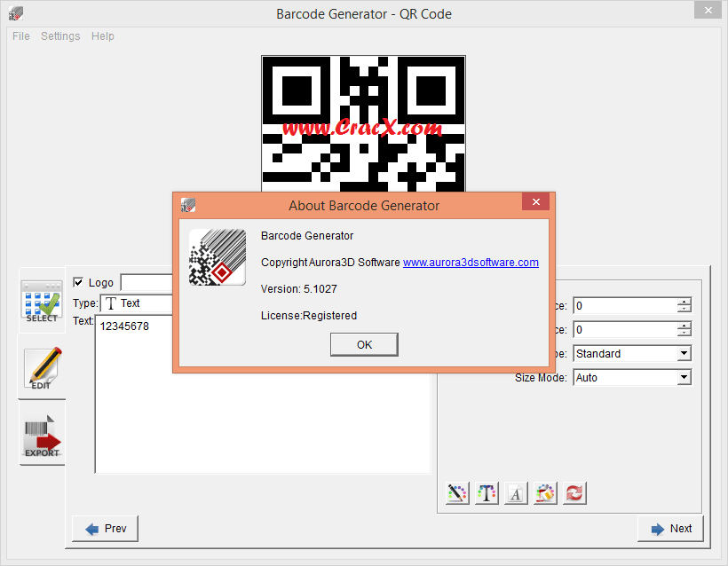The height and width of the screenshot is (566, 728).
Task: Click the About Barcode Generator title text
Action: 364,206
